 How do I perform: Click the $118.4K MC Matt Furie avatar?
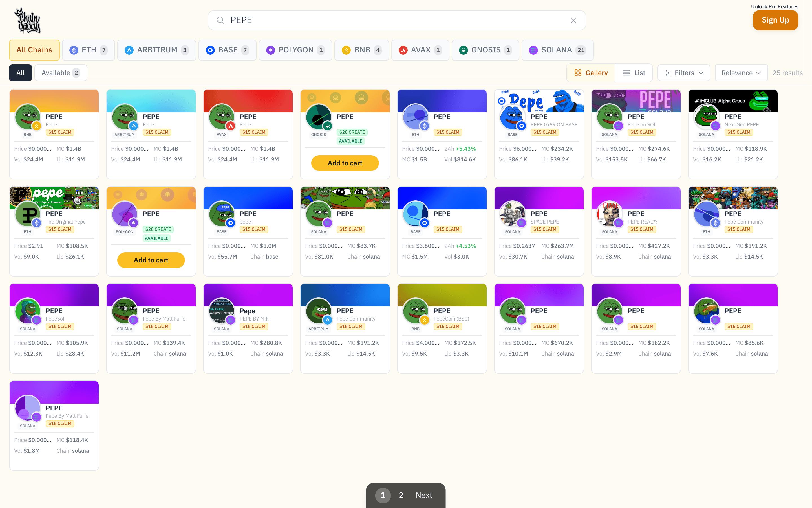28,408
